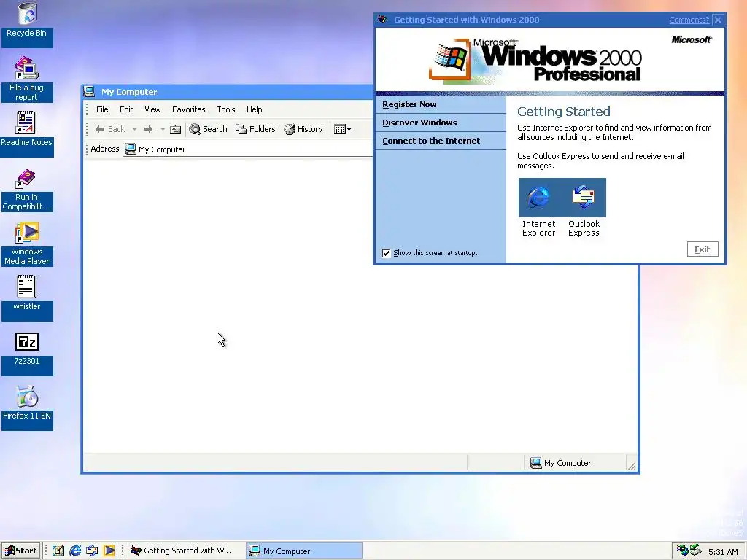Launch Outlook Express from Getting Started

point(584,198)
